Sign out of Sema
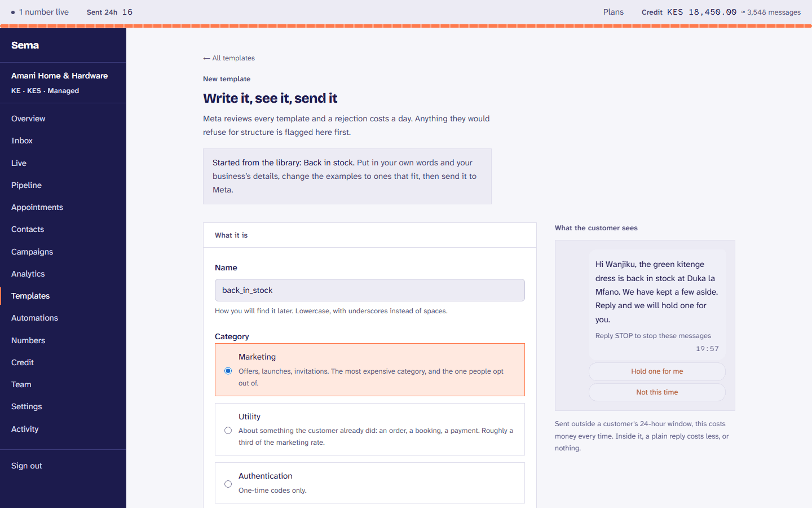The image size is (812, 508). pyautogui.click(x=27, y=466)
